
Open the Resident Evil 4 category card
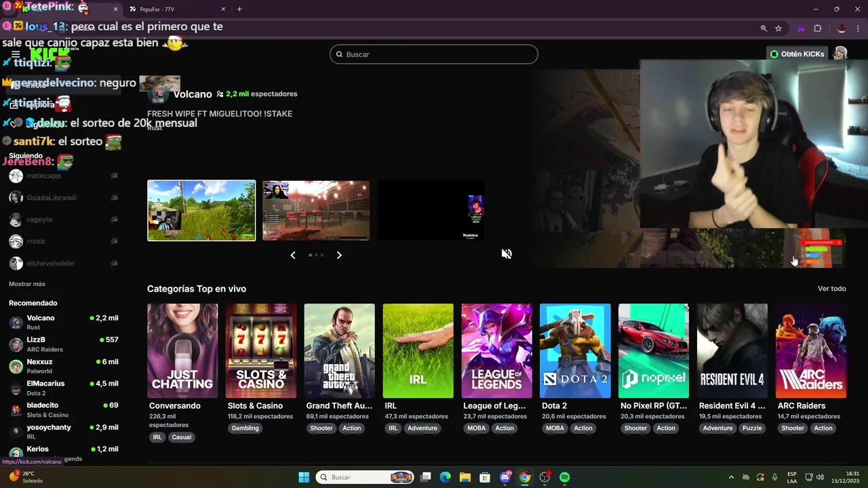(732, 350)
